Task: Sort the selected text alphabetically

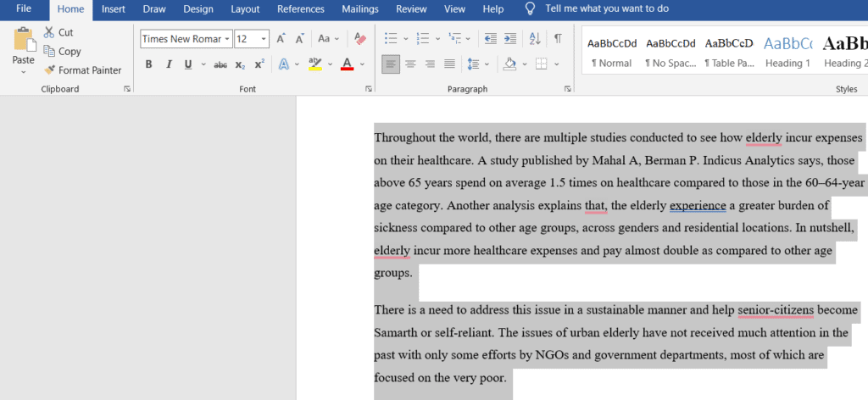Action: [x=534, y=39]
